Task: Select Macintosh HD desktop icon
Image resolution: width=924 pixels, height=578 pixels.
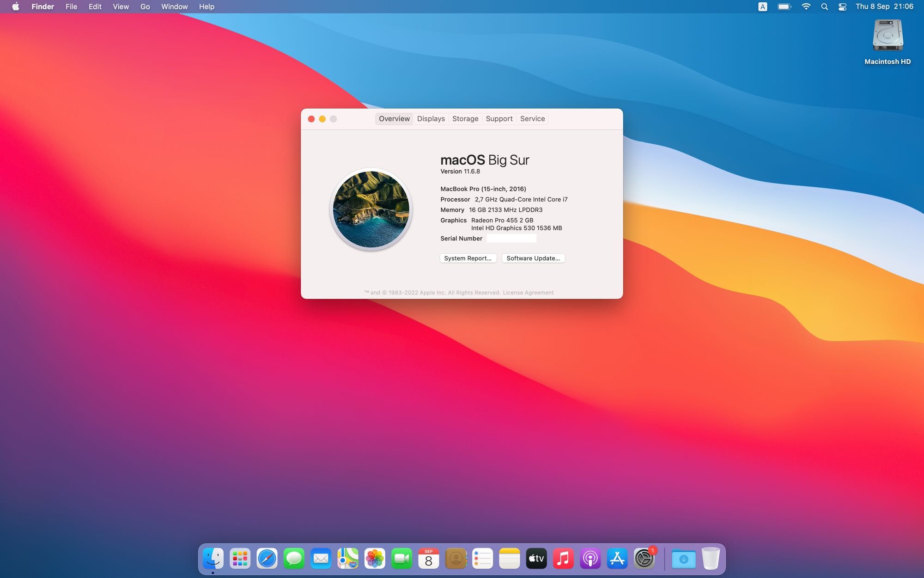Action: 888,42
